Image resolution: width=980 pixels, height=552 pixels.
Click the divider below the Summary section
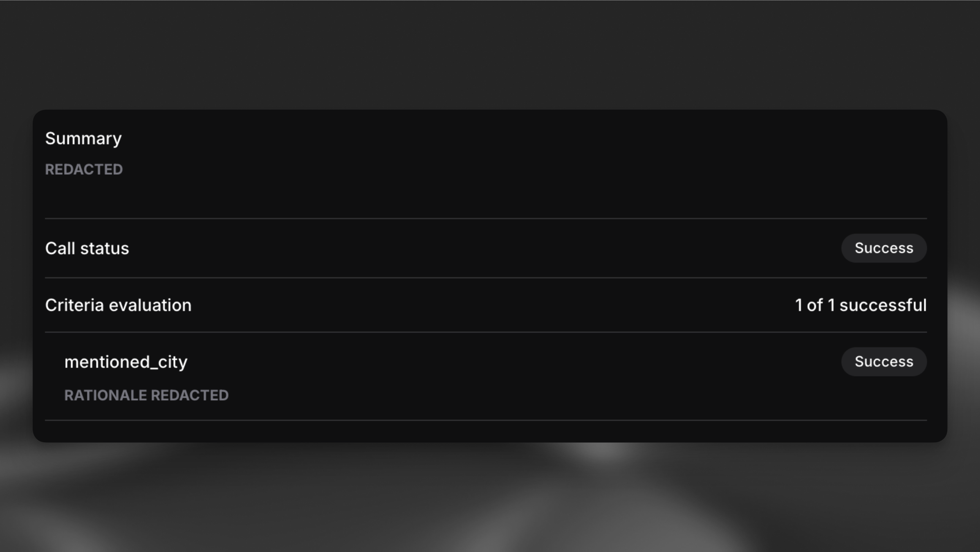[x=486, y=219]
